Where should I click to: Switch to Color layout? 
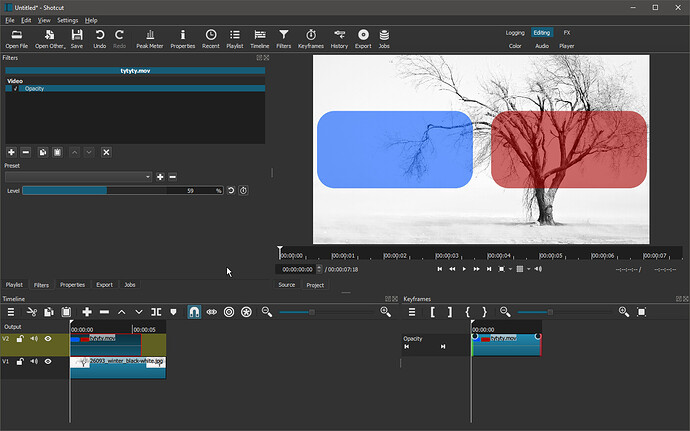click(515, 46)
